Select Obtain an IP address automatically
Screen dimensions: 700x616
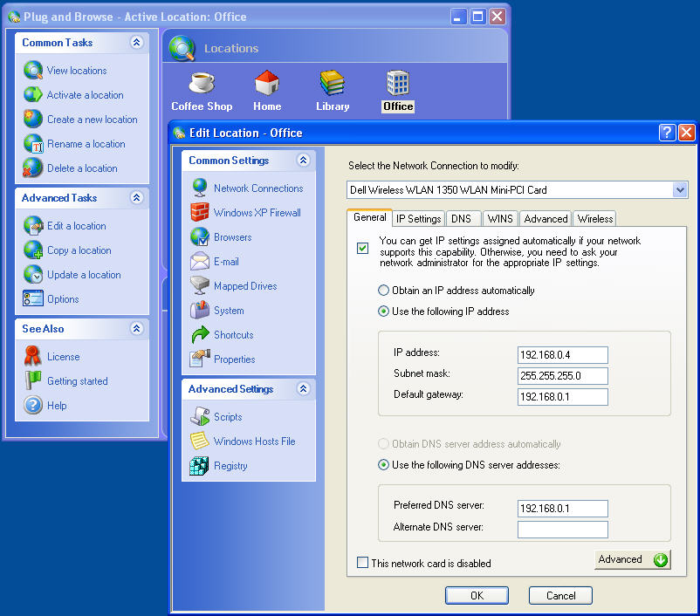coord(383,291)
